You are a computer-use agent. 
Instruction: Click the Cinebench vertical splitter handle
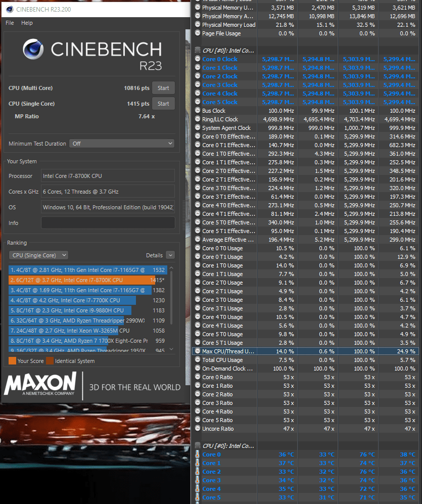coord(184,215)
